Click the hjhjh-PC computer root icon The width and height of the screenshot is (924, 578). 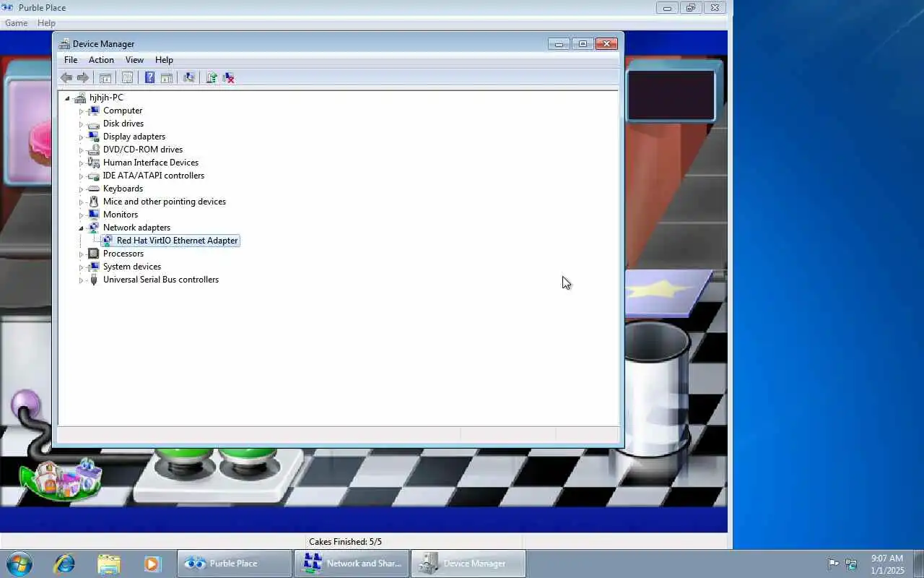(x=80, y=98)
